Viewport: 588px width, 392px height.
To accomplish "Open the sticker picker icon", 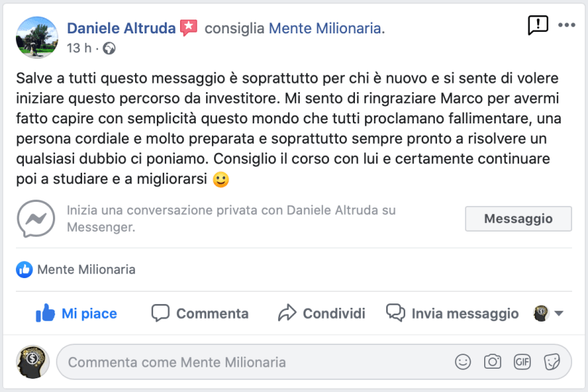I will (552, 362).
